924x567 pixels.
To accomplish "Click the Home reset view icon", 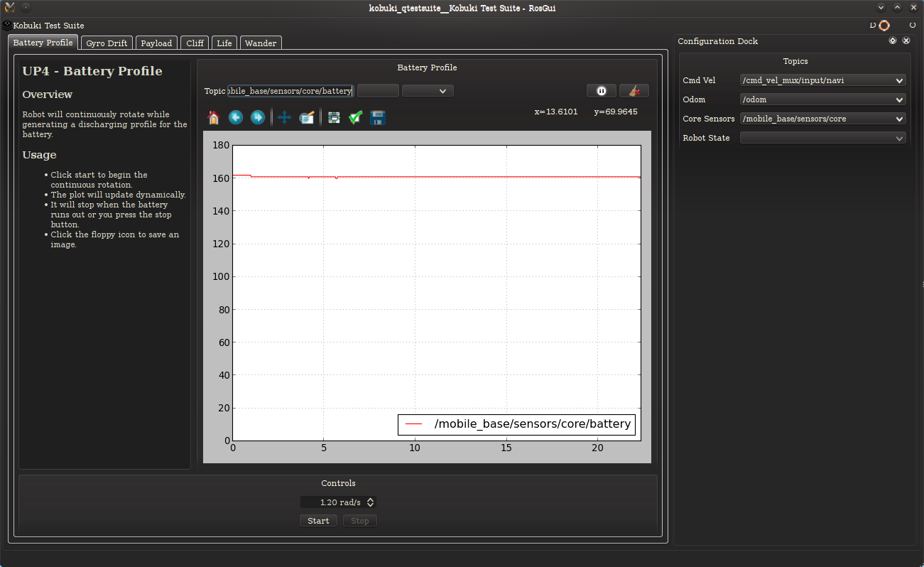I will click(x=213, y=117).
